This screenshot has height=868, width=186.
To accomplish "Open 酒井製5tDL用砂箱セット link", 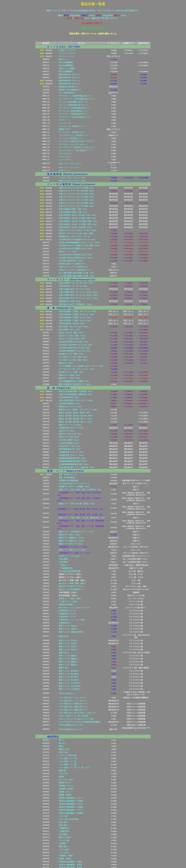I will (69, 87).
